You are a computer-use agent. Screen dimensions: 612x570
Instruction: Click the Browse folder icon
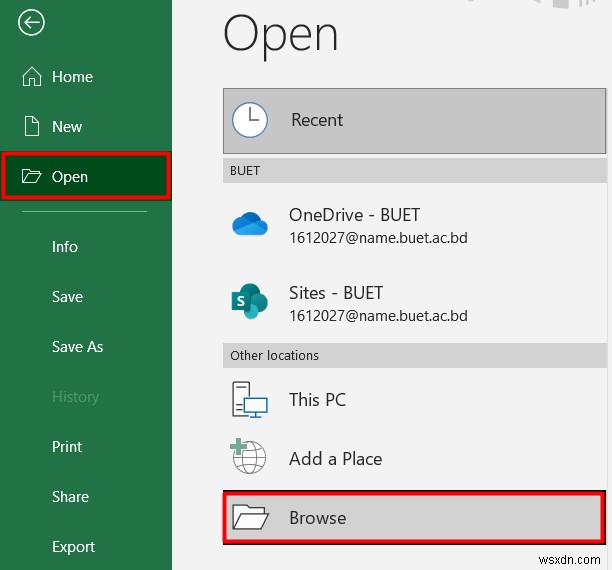pyautogui.click(x=250, y=517)
